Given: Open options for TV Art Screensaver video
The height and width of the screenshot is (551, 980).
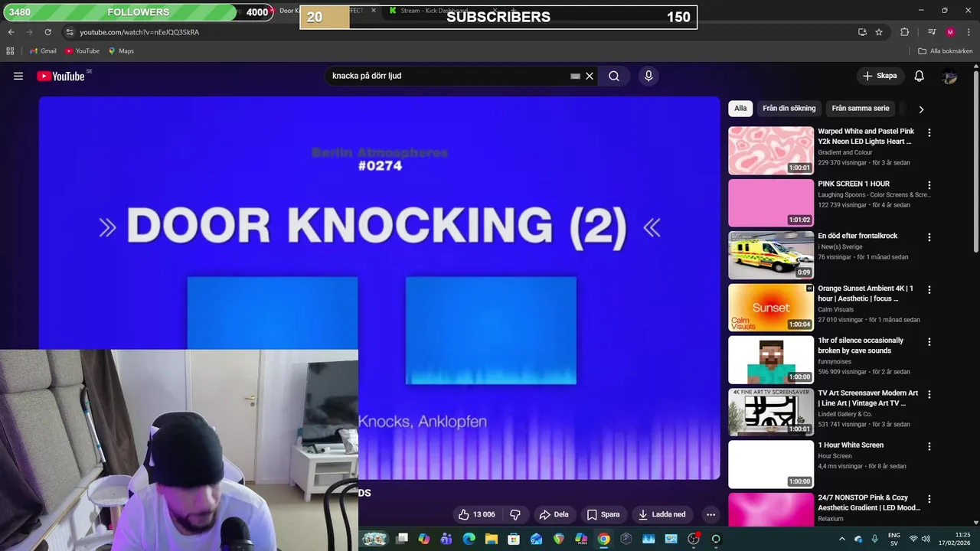Looking at the screenshot, I should [x=929, y=394].
